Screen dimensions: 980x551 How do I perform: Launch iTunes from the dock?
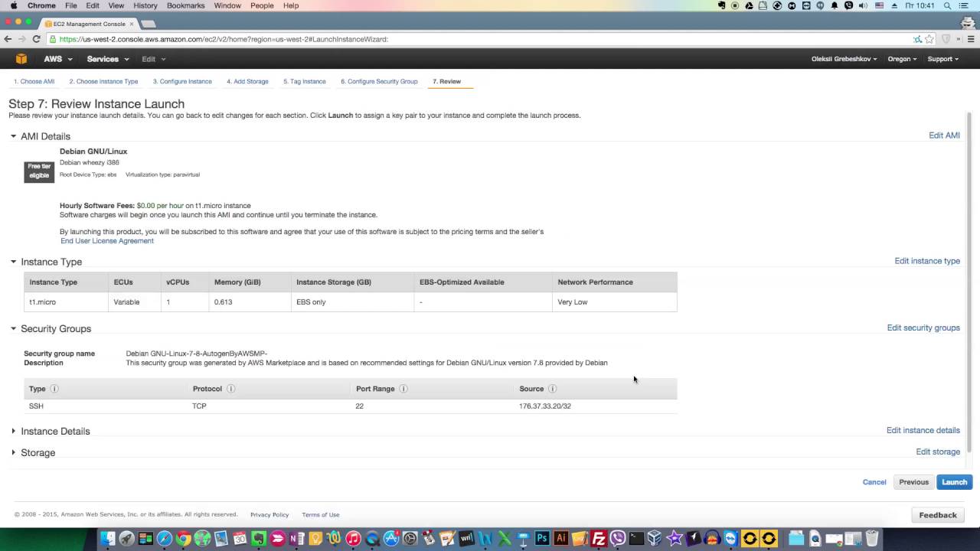click(x=353, y=539)
